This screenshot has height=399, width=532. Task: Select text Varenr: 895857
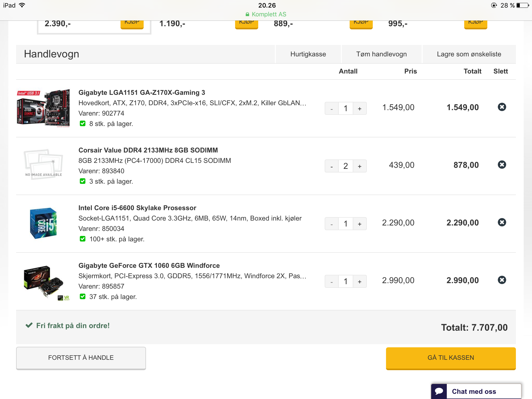[101, 286]
